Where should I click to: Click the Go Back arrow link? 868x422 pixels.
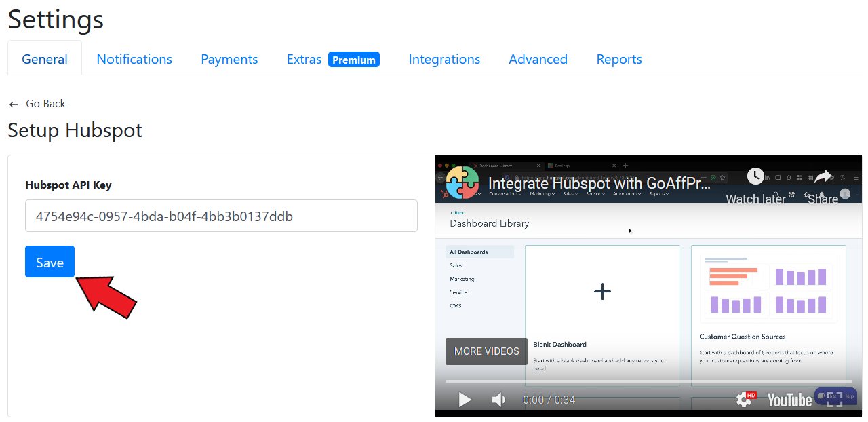click(37, 103)
